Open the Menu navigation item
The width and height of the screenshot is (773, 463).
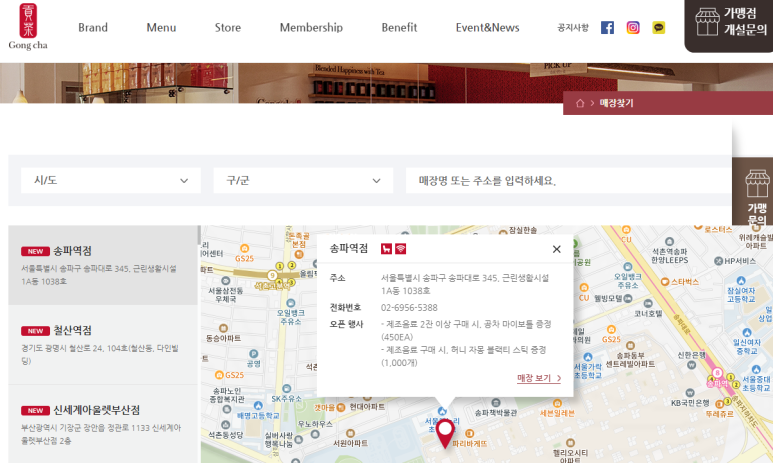pos(161,28)
